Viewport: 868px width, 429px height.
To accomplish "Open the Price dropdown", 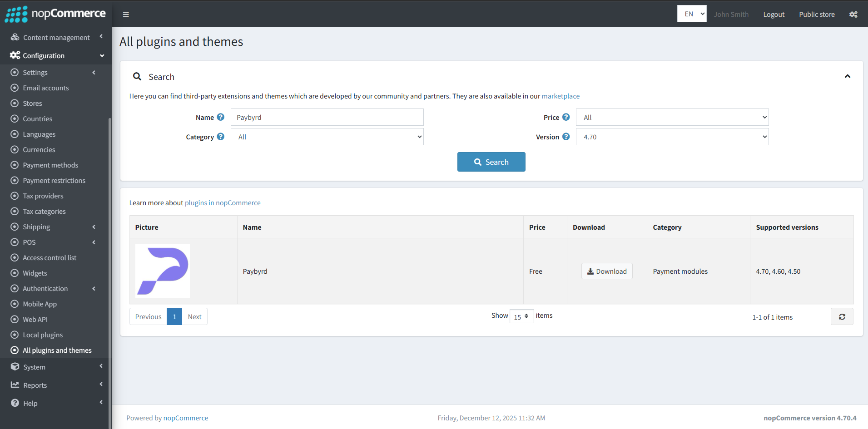I will point(672,117).
